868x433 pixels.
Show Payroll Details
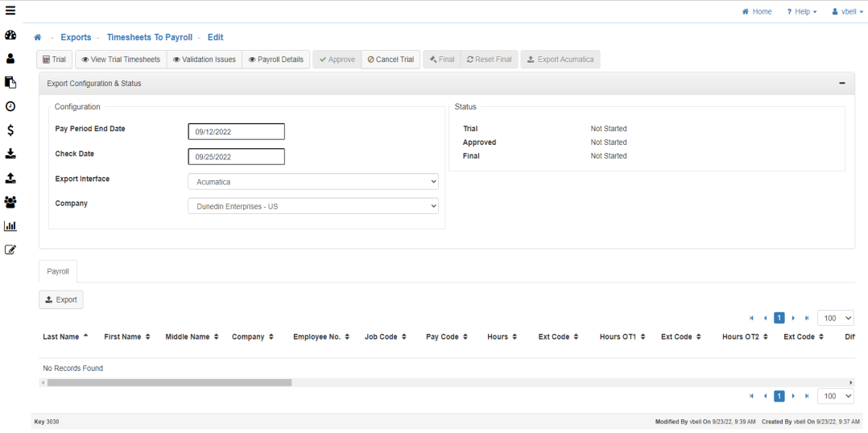point(275,60)
